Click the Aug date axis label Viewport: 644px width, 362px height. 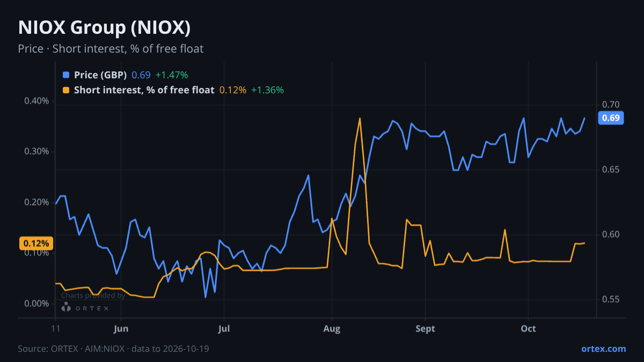click(x=332, y=328)
